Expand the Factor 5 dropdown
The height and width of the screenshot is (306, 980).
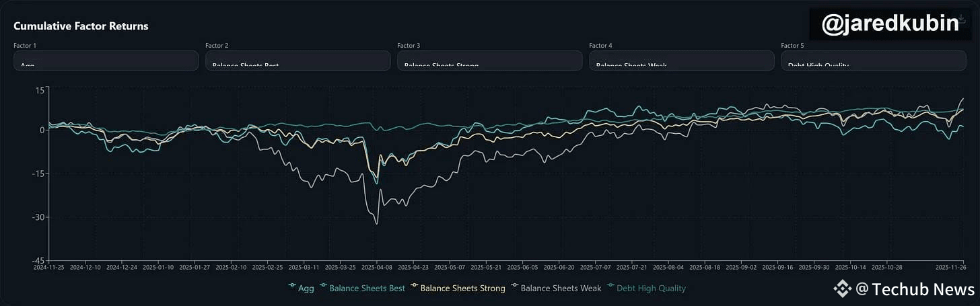click(873, 61)
